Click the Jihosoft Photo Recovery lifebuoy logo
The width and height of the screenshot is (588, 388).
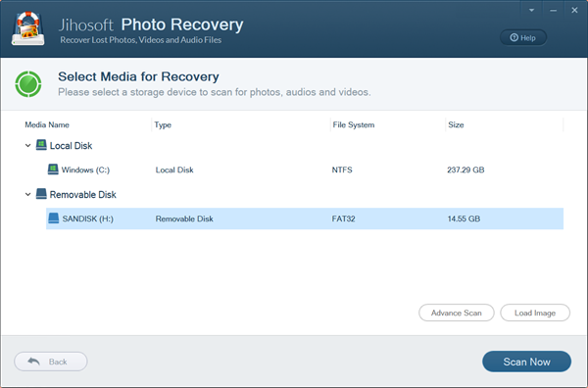(x=28, y=28)
